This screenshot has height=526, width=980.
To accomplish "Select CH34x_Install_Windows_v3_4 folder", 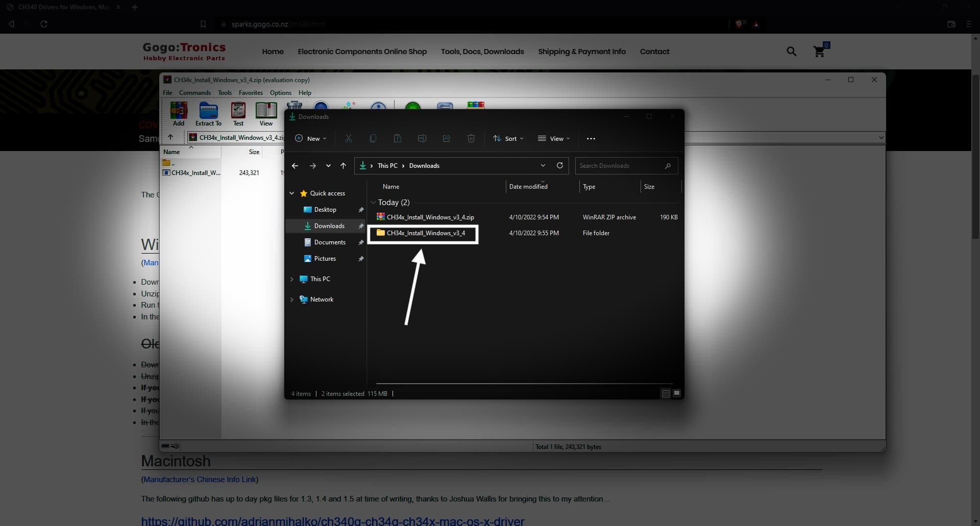I will (421, 233).
